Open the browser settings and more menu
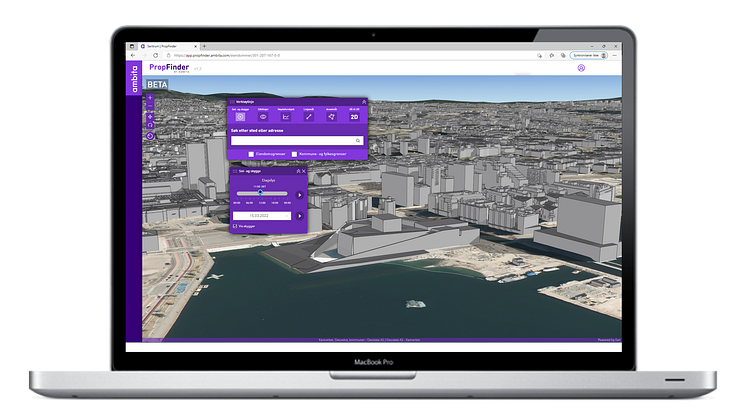 click(615, 56)
